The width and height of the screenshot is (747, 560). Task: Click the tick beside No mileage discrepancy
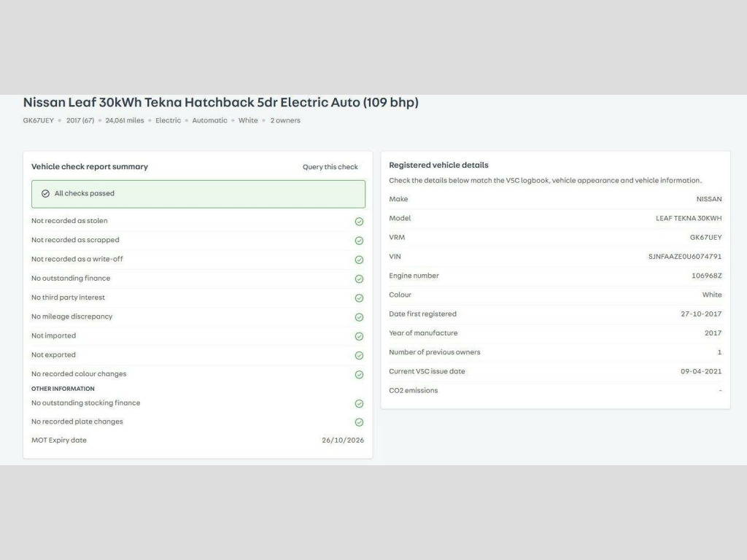pyautogui.click(x=359, y=317)
